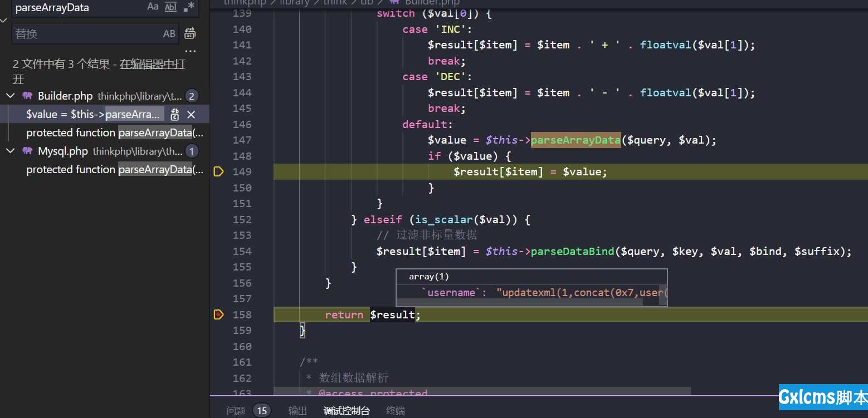The image size is (868, 418).
Task: Click case 'DEC' on line 143
Action: tap(437, 77)
